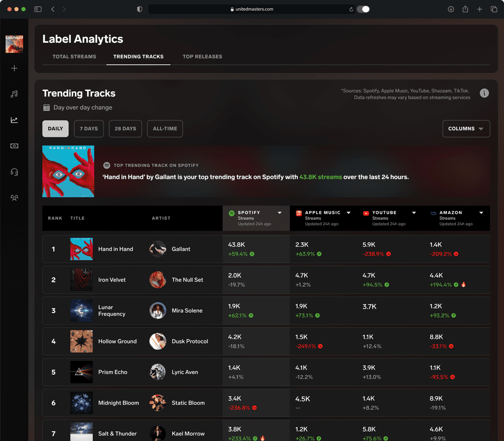The width and height of the screenshot is (504, 441).
Task: Click green up indicator beside +59.4%
Action: coord(252,254)
